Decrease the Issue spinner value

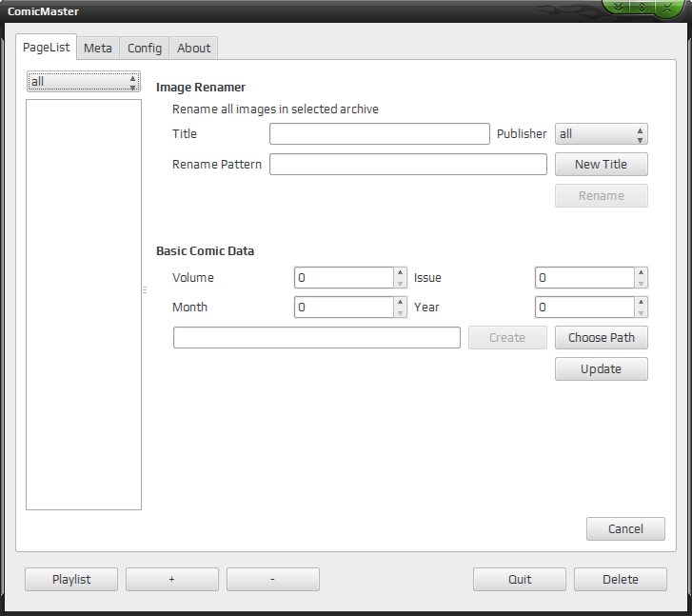click(x=641, y=283)
